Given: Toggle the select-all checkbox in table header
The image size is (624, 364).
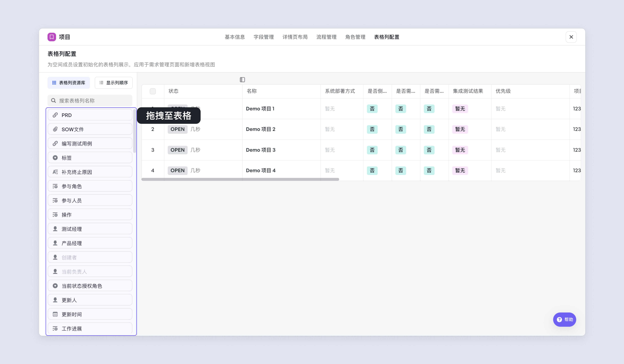Looking at the screenshot, I should (153, 91).
